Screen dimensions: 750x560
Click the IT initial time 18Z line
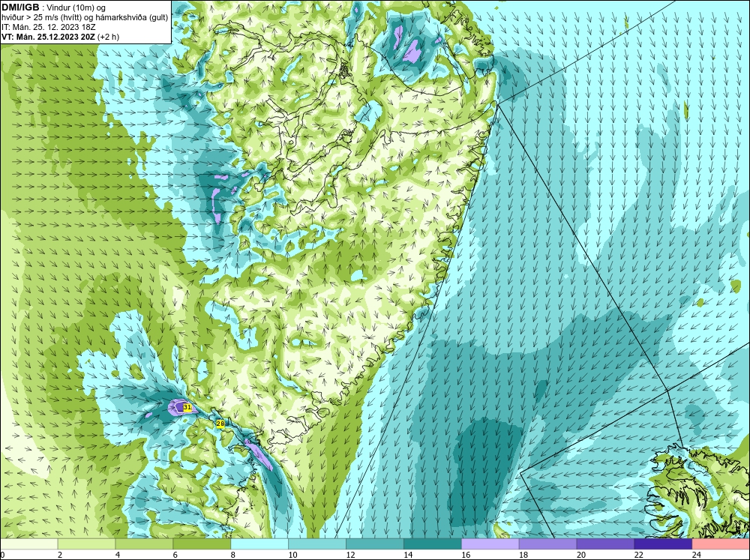pyautogui.click(x=48, y=27)
